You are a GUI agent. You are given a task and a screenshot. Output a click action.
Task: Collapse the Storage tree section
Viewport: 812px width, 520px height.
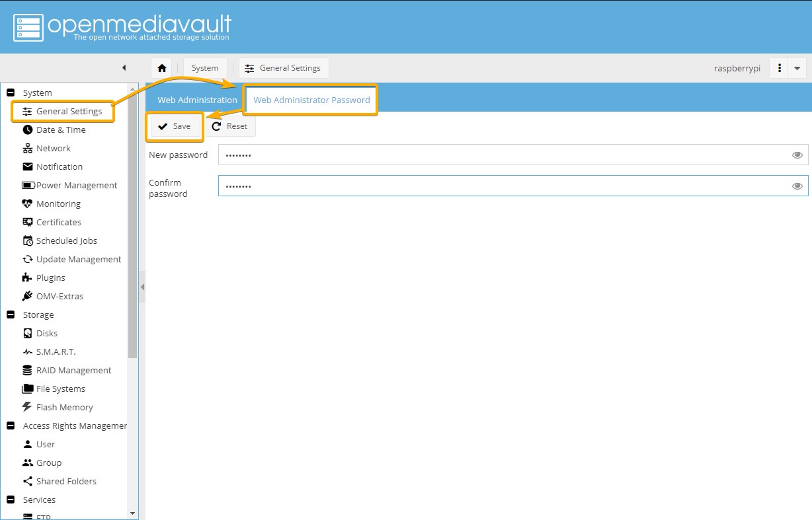click(x=11, y=315)
